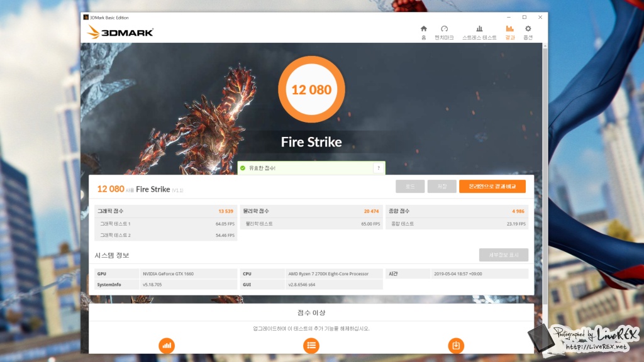
Task: Click the 점수 이상 section heading
Action: (x=311, y=313)
